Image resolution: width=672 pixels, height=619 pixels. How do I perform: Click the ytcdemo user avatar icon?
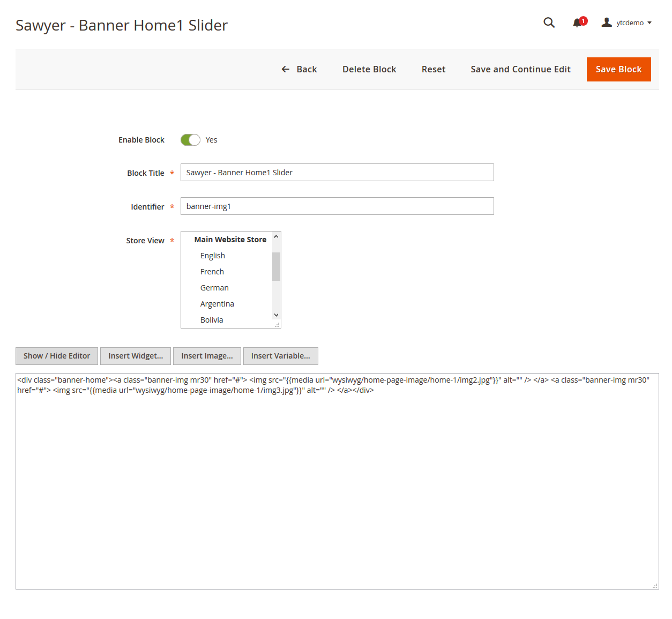tap(606, 23)
